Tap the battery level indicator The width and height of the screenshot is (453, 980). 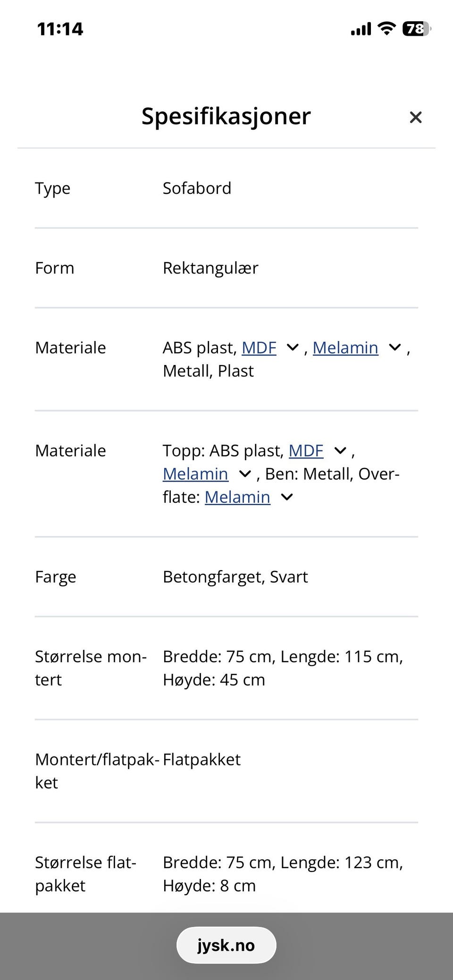[x=416, y=29]
